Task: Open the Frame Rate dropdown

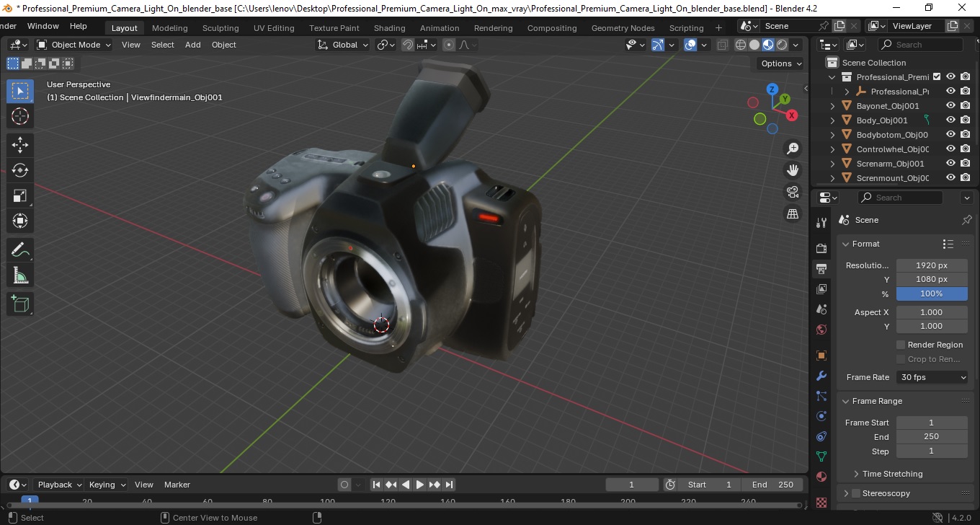Action: (x=932, y=377)
